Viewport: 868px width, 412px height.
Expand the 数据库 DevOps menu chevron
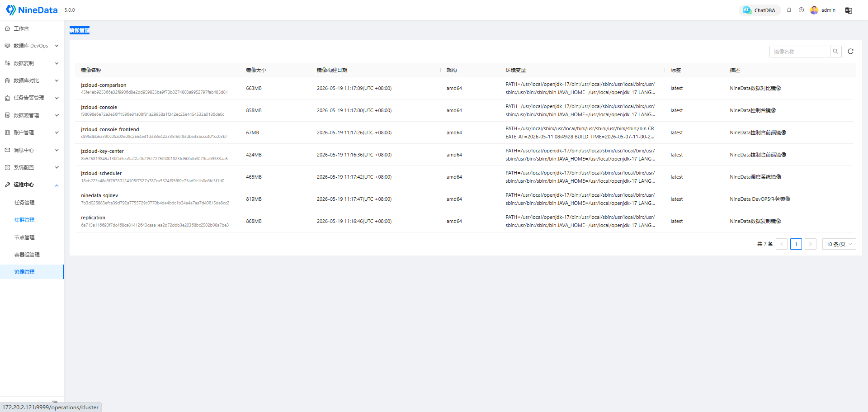[57, 46]
